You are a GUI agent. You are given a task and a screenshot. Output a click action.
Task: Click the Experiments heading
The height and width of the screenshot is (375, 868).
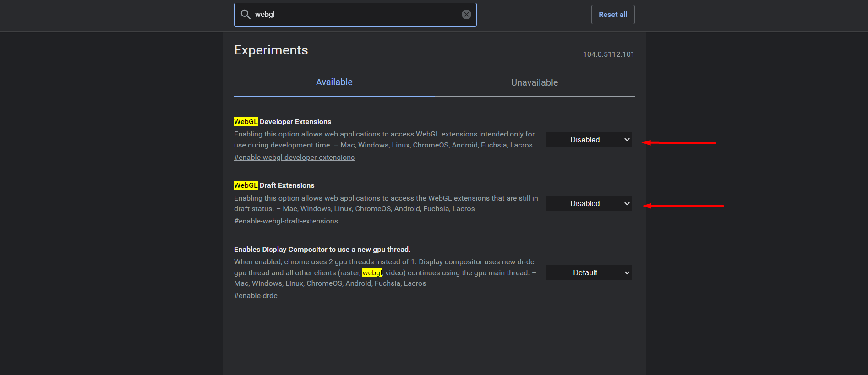pos(271,50)
